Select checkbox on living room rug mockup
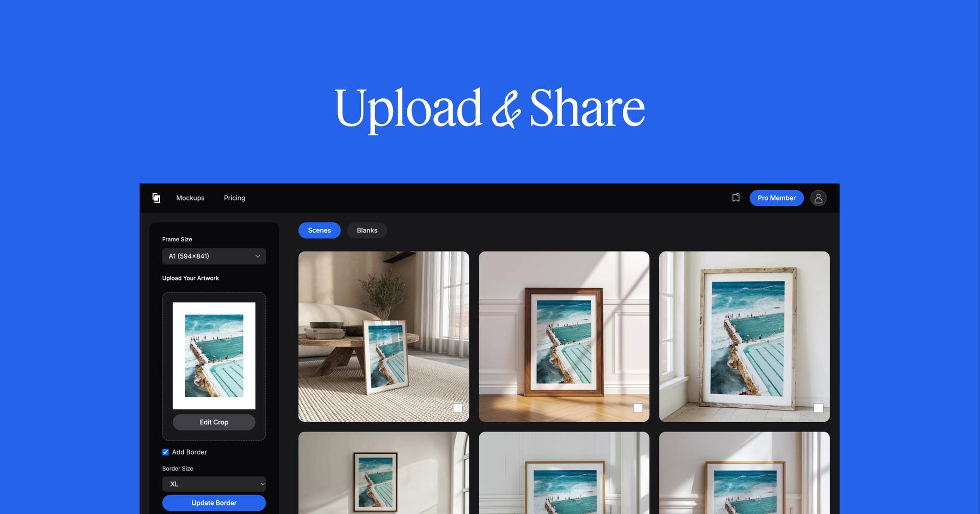 pos(457,408)
